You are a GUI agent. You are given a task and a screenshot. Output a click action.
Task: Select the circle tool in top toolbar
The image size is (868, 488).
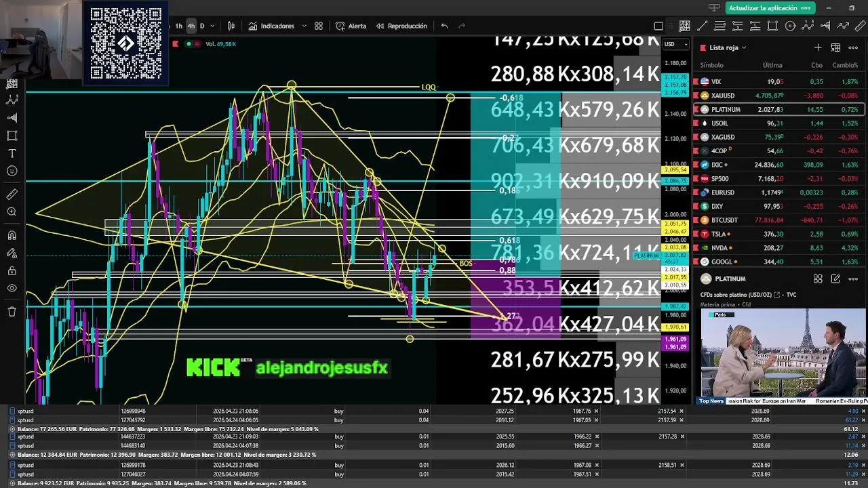click(790, 26)
